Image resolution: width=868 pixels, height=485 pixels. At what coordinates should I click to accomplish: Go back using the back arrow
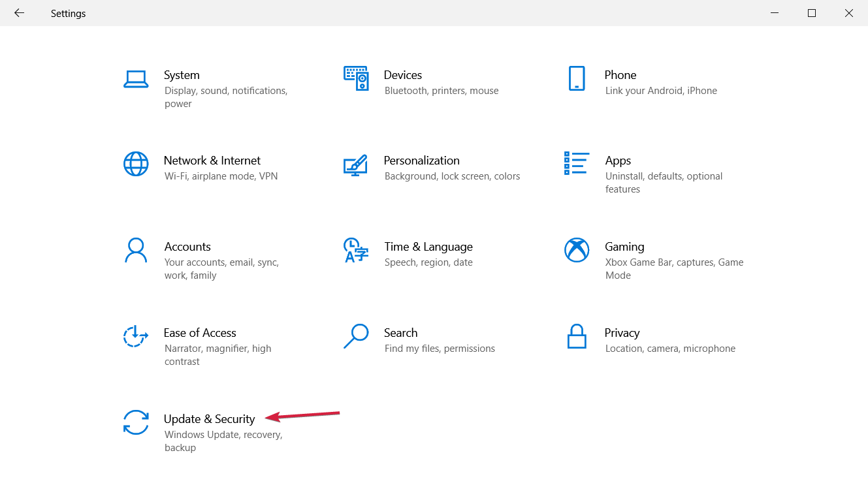[19, 13]
